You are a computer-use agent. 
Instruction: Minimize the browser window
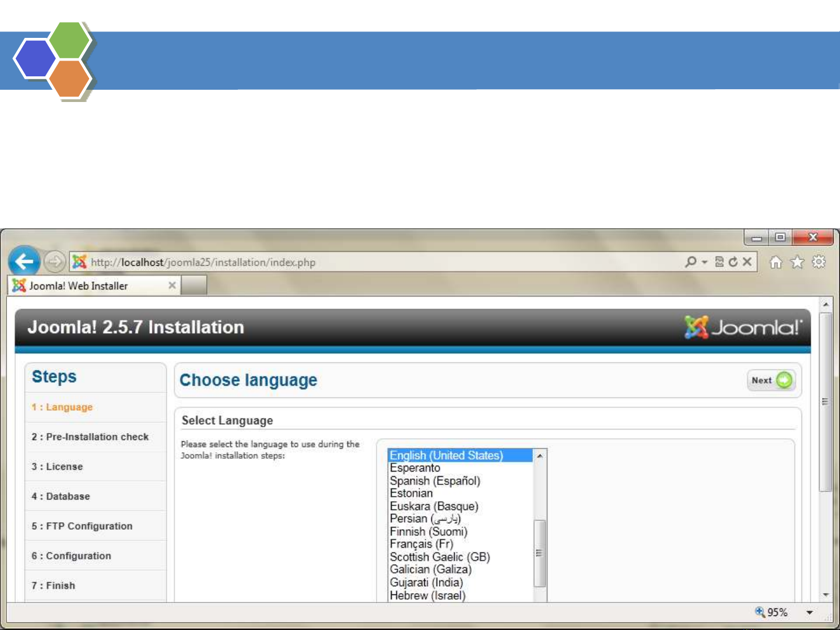757,238
